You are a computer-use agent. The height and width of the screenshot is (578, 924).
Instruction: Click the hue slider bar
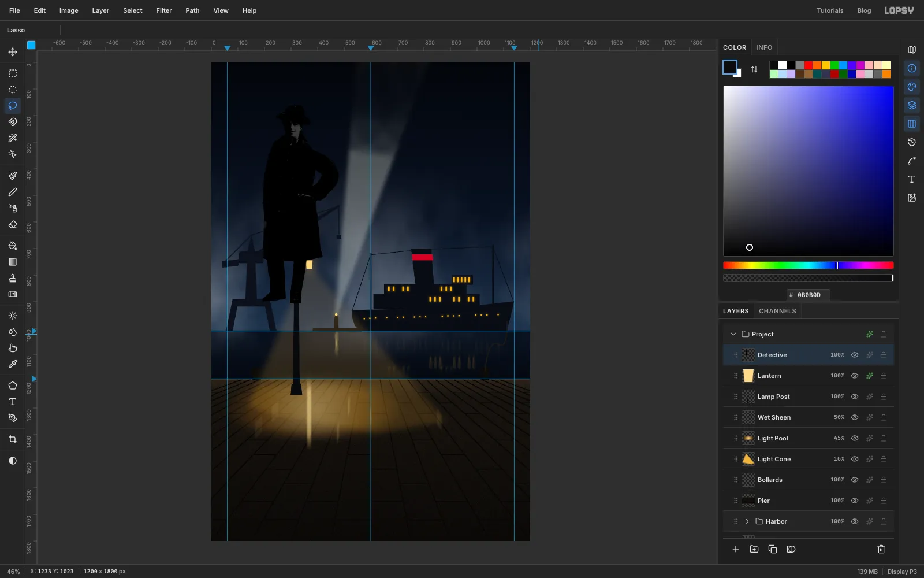tap(808, 265)
